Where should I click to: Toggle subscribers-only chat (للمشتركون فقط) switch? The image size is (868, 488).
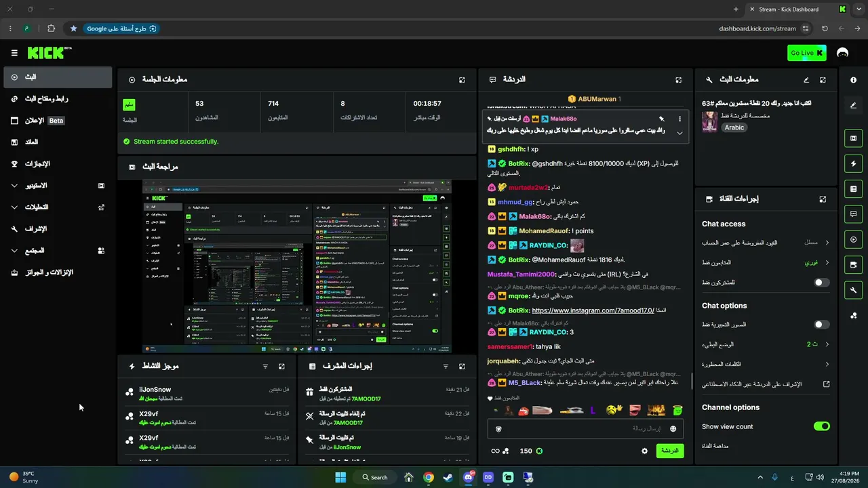click(x=821, y=282)
